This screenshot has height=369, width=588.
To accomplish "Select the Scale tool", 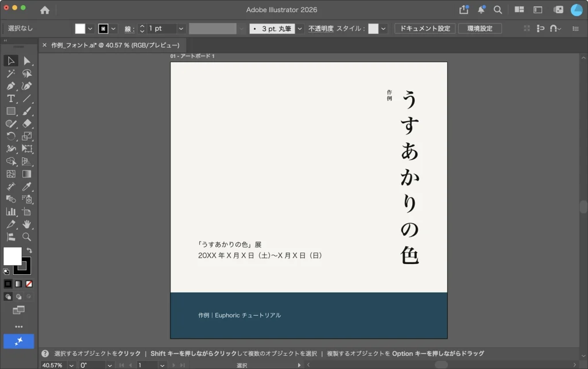I will [x=27, y=137].
